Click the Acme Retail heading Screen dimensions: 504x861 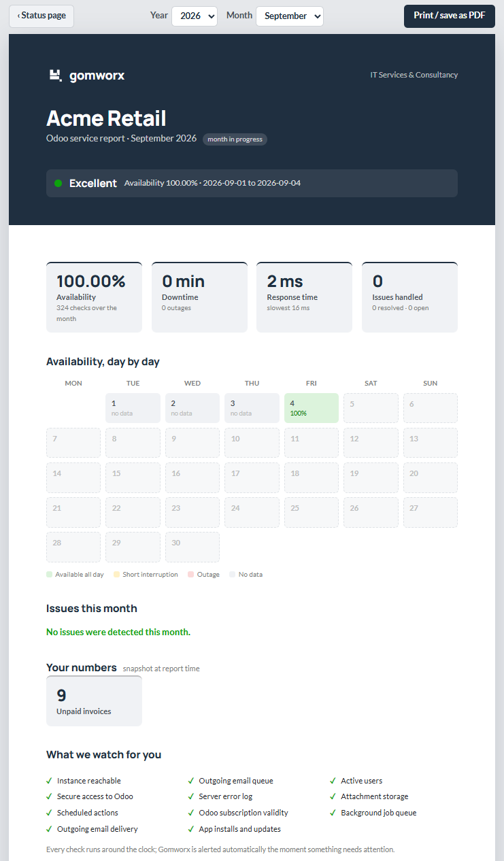tap(106, 118)
